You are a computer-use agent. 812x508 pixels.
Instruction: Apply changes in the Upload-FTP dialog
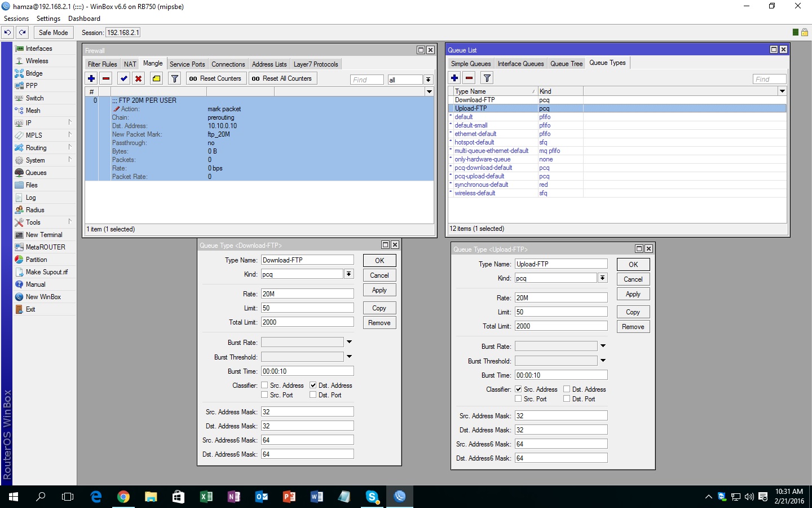(633, 294)
